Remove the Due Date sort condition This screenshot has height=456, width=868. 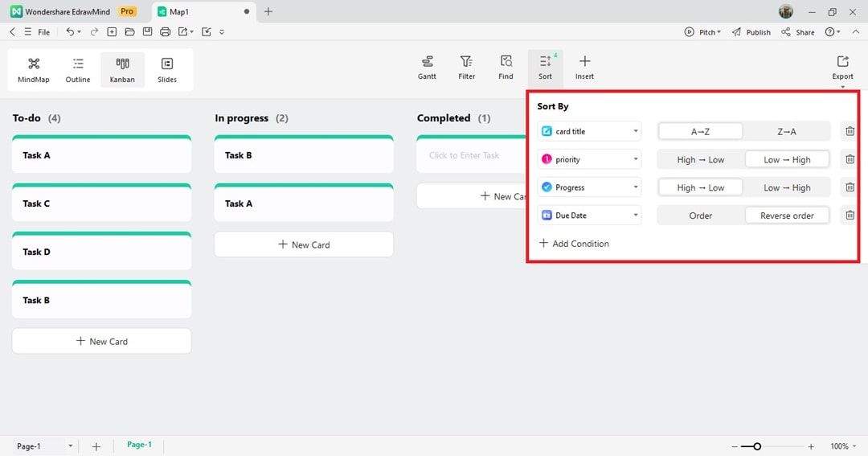coord(850,216)
